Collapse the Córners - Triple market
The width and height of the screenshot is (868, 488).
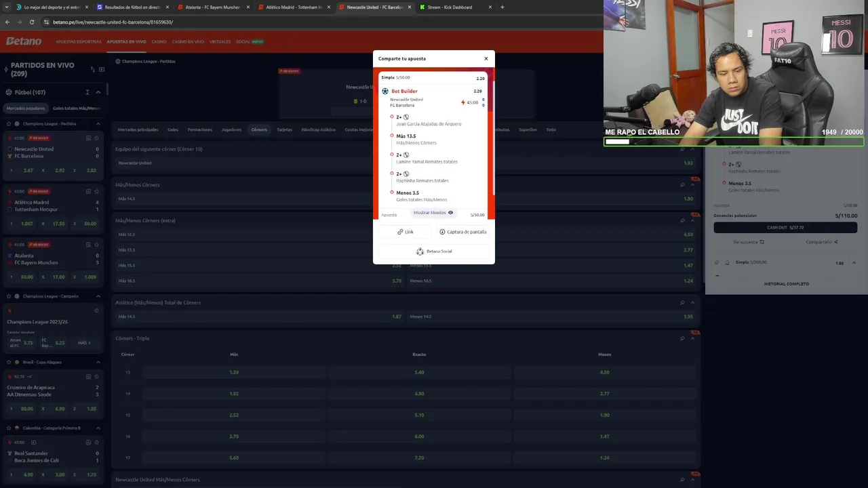[692, 338]
